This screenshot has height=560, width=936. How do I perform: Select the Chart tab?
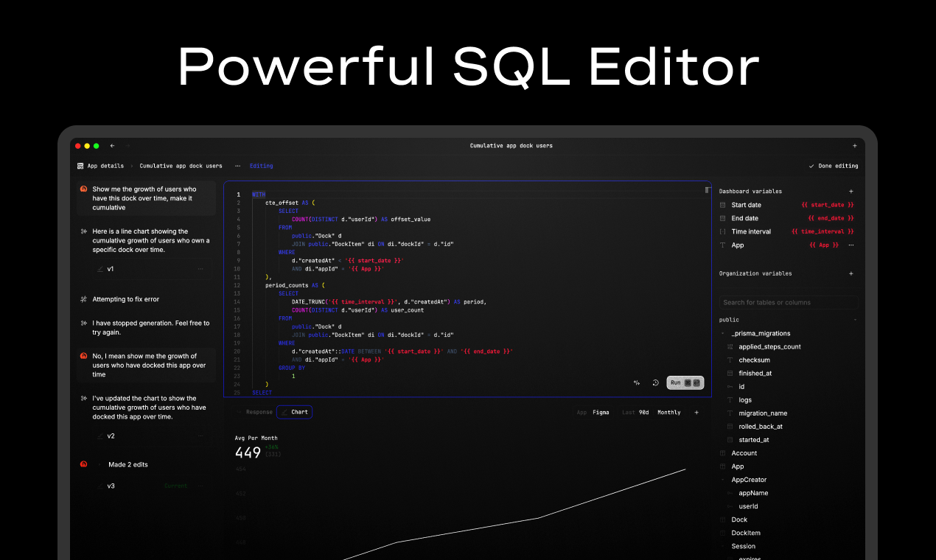[295, 412]
